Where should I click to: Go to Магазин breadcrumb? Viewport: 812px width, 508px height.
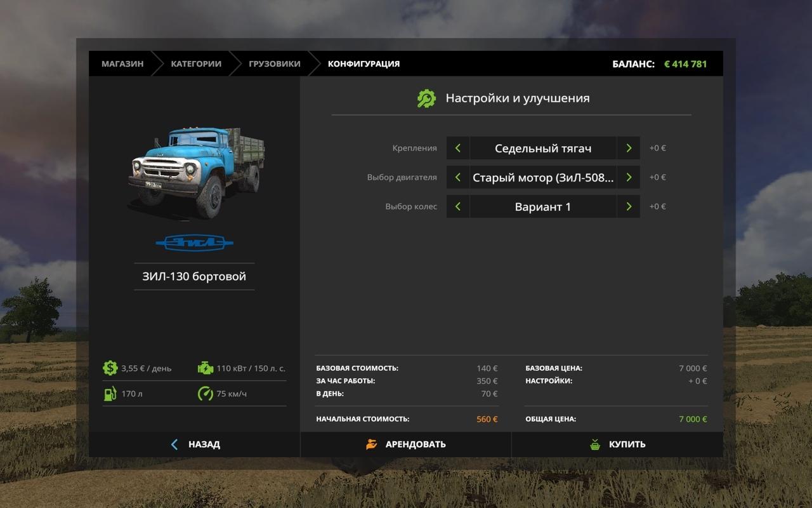click(x=122, y=63)
